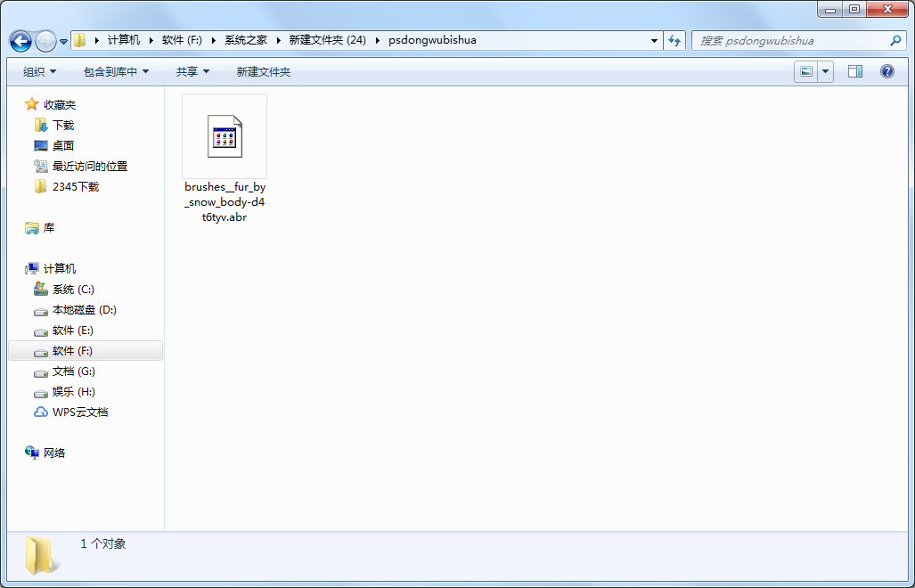Toggle the preview pane button
The image size is (915, 588).
coord(855,72)
